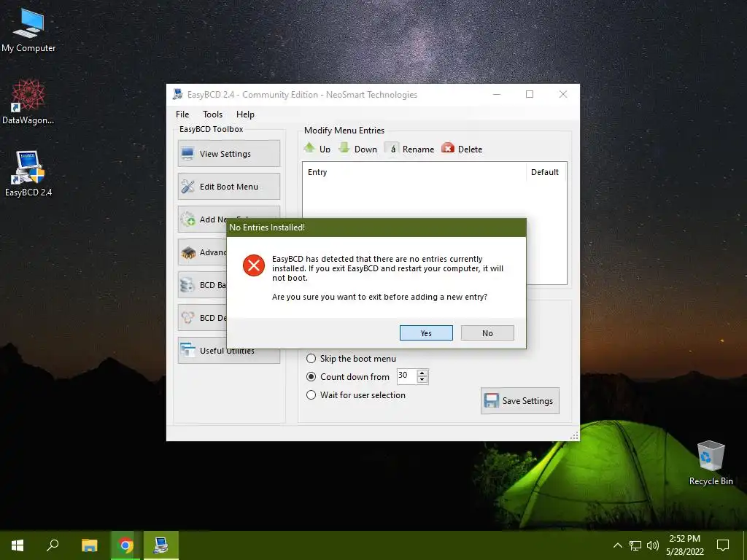Open File Explorer from the taskbar
This screenshot has height=560, width=747.
90,545
